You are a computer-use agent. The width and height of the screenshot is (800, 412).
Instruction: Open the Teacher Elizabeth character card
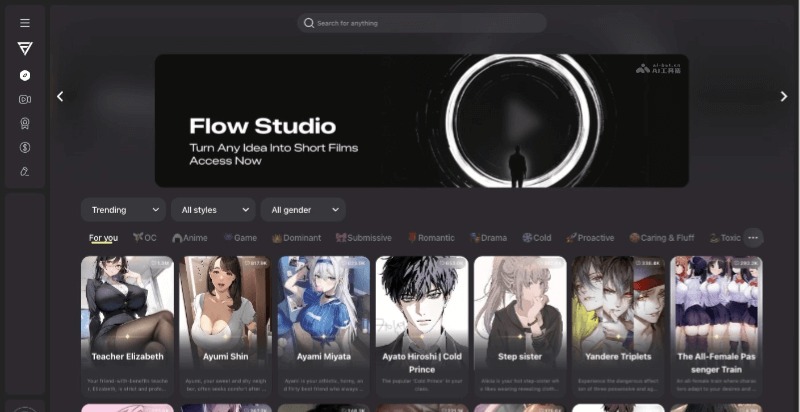click(127, 326)
